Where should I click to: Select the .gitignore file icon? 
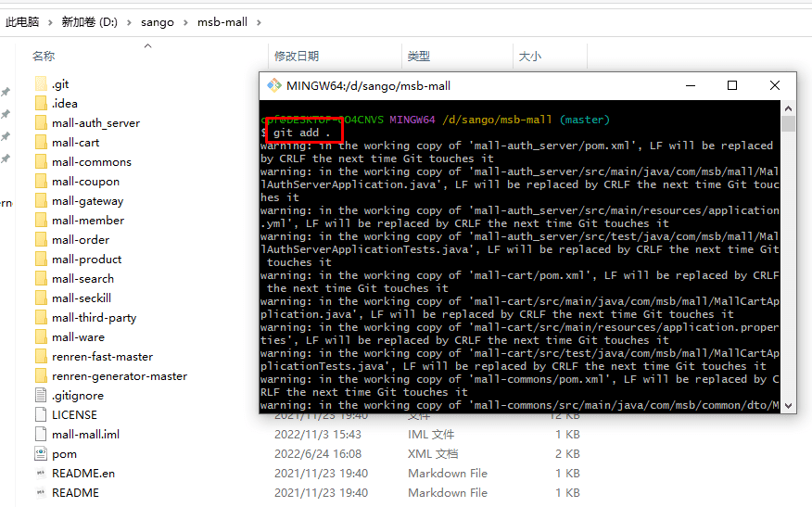click(x=41, y=395)
